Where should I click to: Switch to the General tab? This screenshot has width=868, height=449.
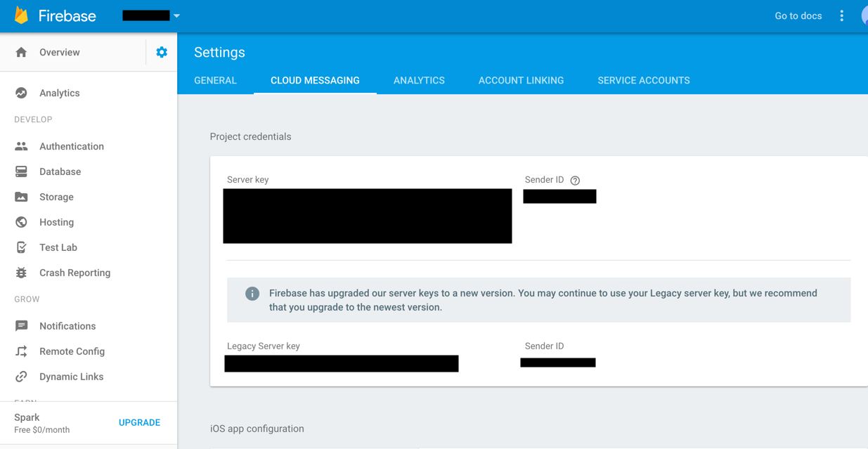(x=215, y=80)
